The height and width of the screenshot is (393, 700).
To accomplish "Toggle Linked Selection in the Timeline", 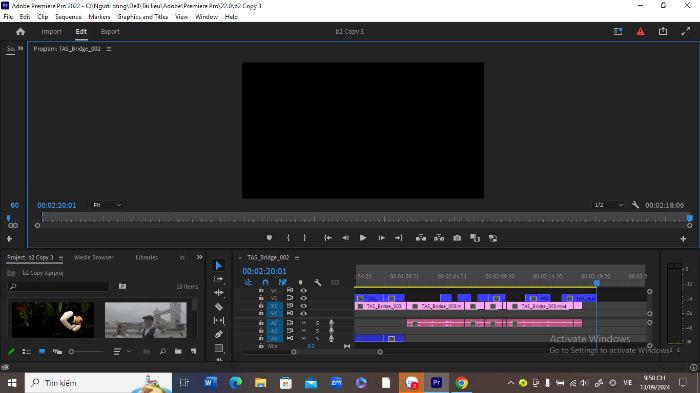I will point(283,283).
